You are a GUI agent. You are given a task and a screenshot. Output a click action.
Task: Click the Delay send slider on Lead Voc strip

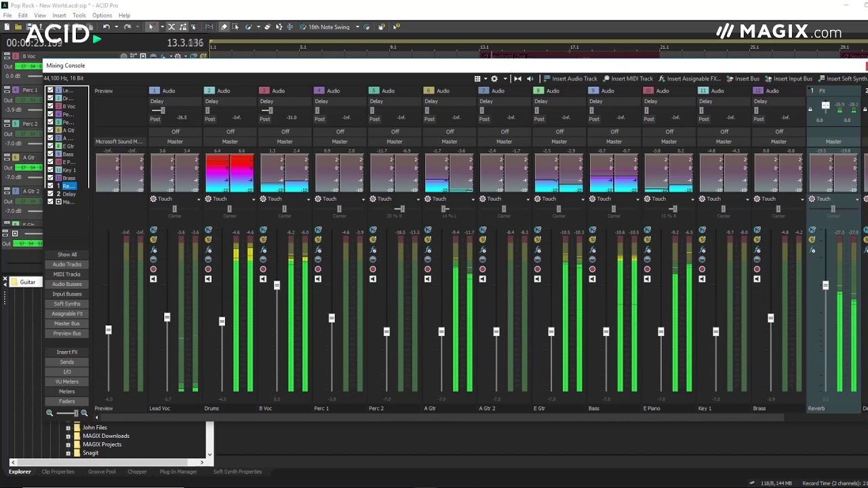tap(162, 110)
